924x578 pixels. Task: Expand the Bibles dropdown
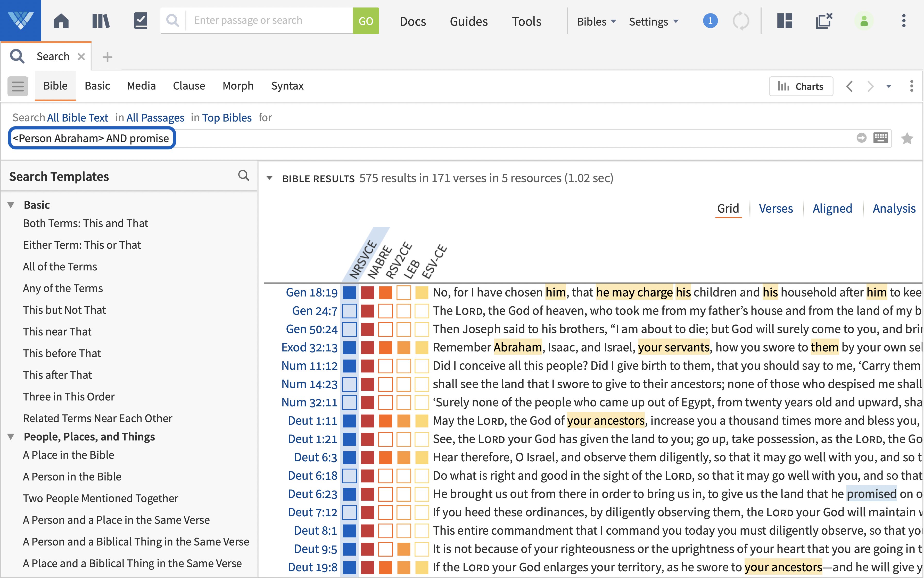596,21
